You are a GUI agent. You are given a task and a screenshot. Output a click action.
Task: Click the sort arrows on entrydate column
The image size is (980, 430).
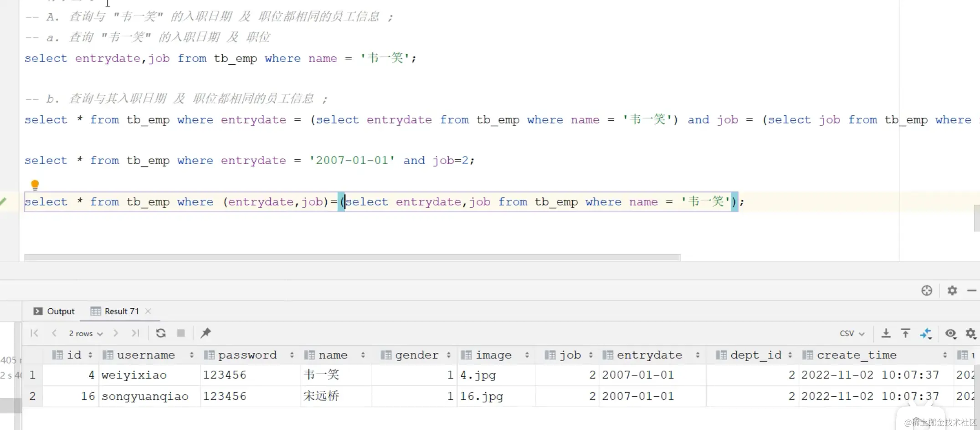click(698, 355)
